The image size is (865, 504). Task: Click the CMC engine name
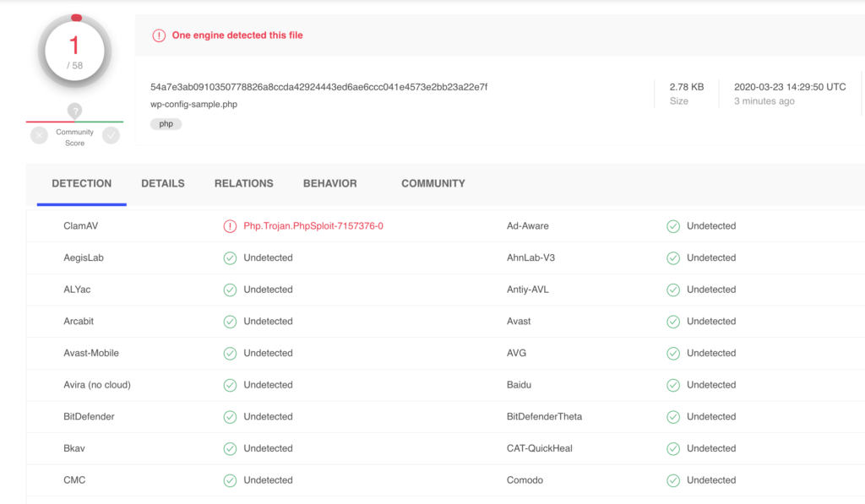click(x=74, y=480)
